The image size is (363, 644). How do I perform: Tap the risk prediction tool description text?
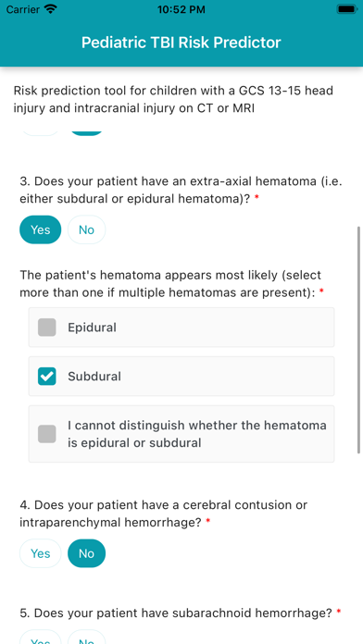click(x=173, y=99)
